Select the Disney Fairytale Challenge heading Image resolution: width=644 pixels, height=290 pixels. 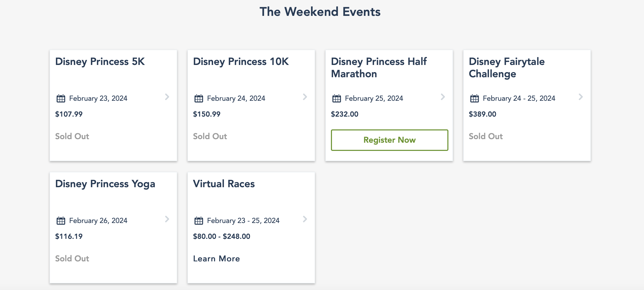[507, 68]
